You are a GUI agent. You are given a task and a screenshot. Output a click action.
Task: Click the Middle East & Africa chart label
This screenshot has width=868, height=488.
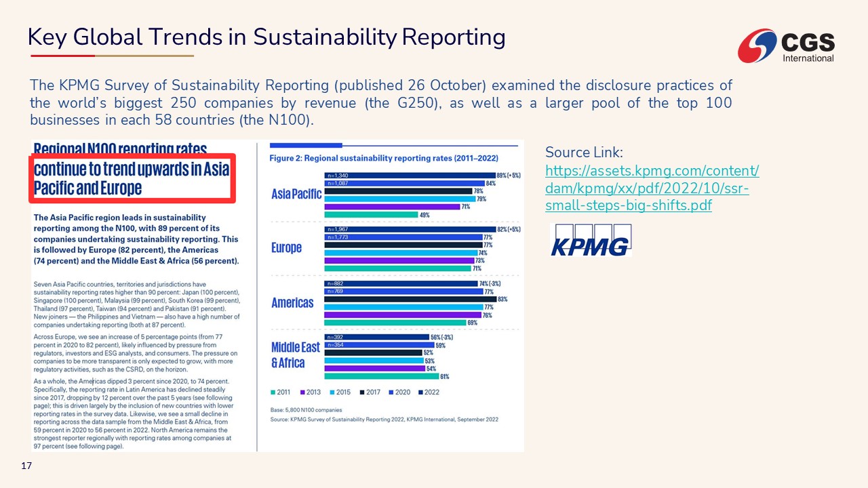(295, 354)
